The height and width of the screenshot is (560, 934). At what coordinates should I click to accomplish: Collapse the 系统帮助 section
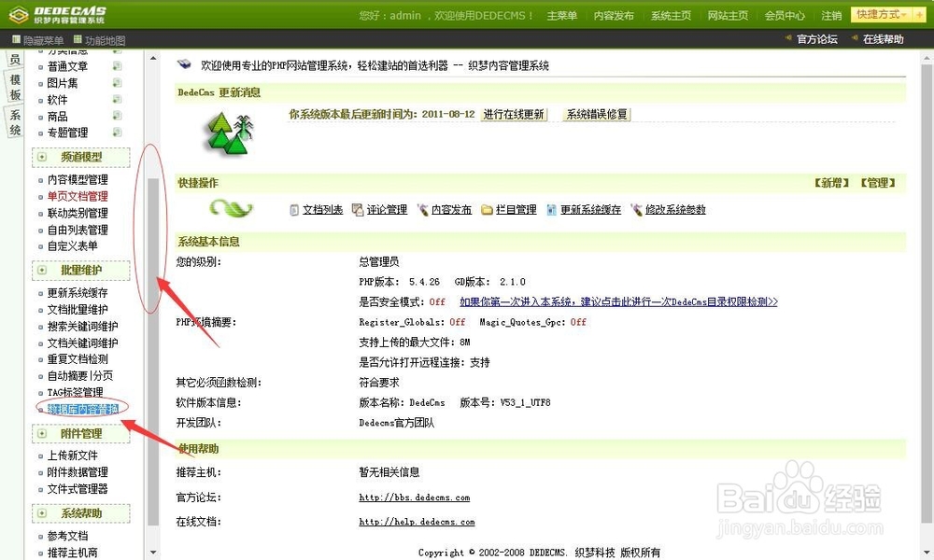tap(42, 513)
